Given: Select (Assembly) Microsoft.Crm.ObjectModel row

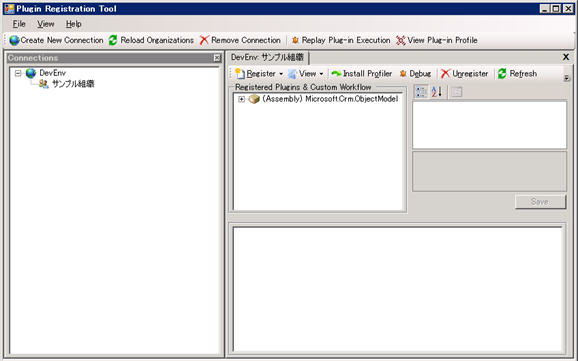Looking at the screenshot, I should point(330,99).
